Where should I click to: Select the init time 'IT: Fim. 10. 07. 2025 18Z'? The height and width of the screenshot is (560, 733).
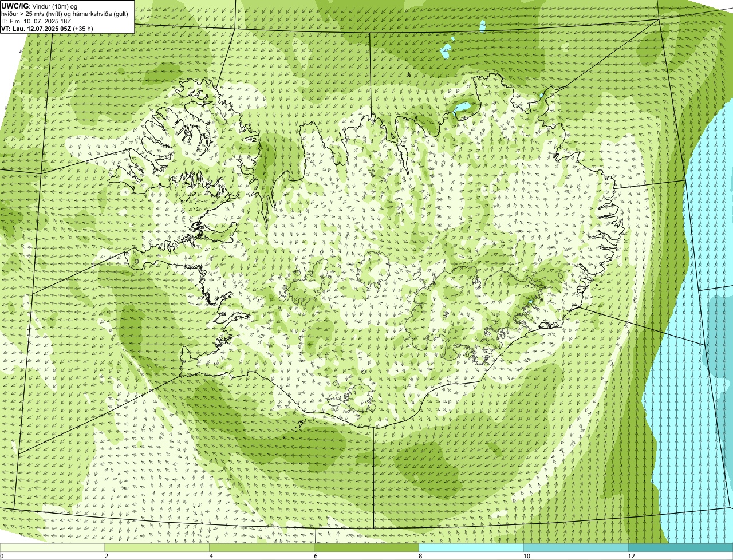coord(36,21)
